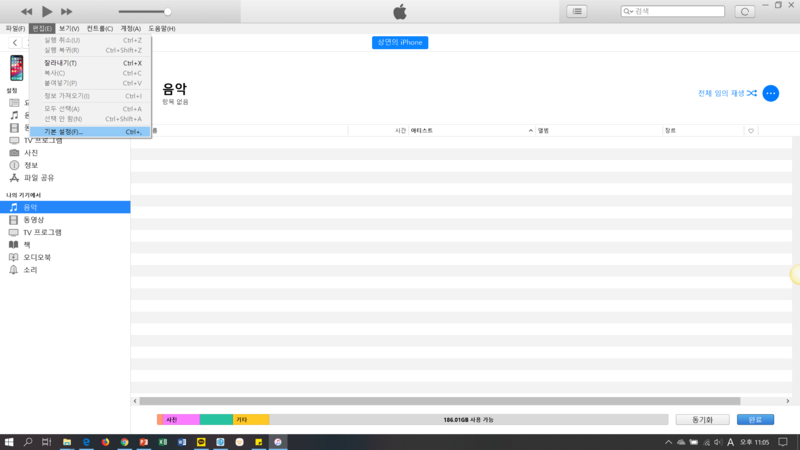The height and width of the screenshot is (450, 800).
Task: Adjust the volume slider knob
Action: [x=167, y=11]
